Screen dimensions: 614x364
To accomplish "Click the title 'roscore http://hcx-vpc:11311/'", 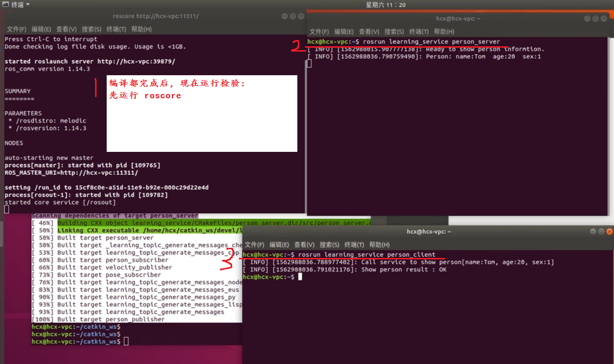I will [155, 16].
